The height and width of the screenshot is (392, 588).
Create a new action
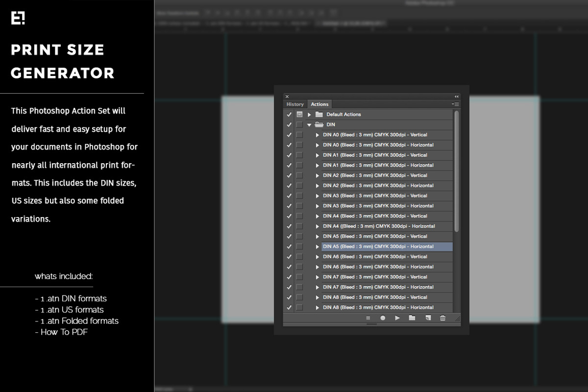click(428, 318)
